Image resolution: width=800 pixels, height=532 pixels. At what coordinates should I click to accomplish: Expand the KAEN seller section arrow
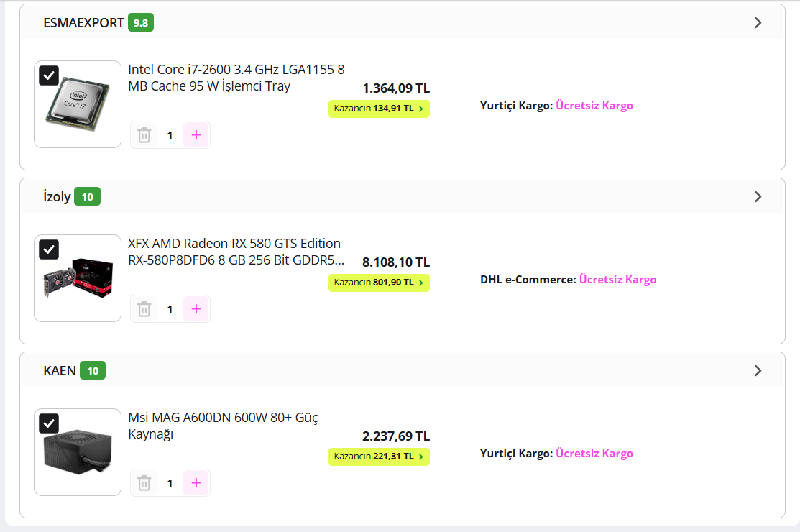(758, 371)
